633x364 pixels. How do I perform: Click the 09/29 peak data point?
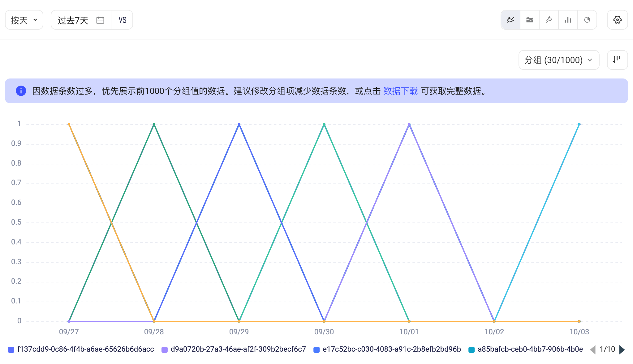(x=239, y=124)
